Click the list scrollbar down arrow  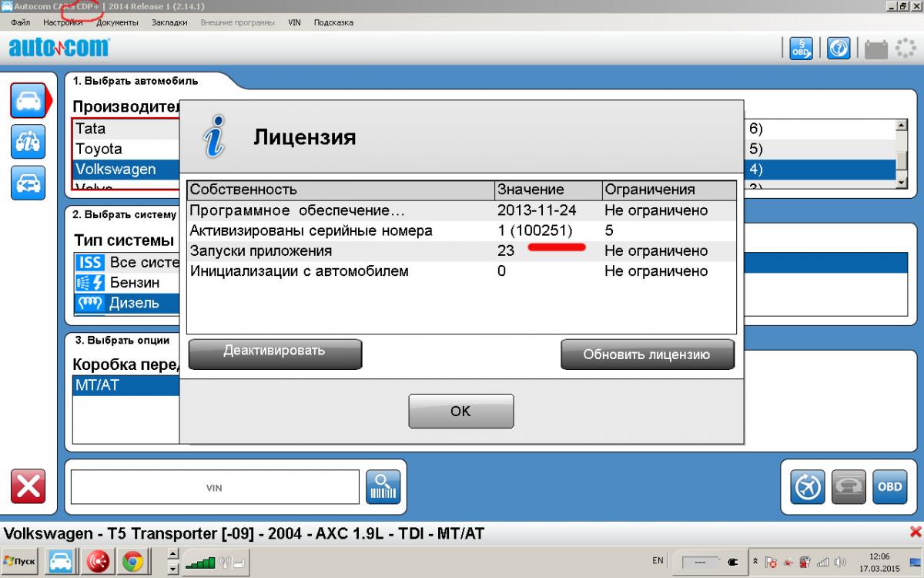tap(901, 181)
